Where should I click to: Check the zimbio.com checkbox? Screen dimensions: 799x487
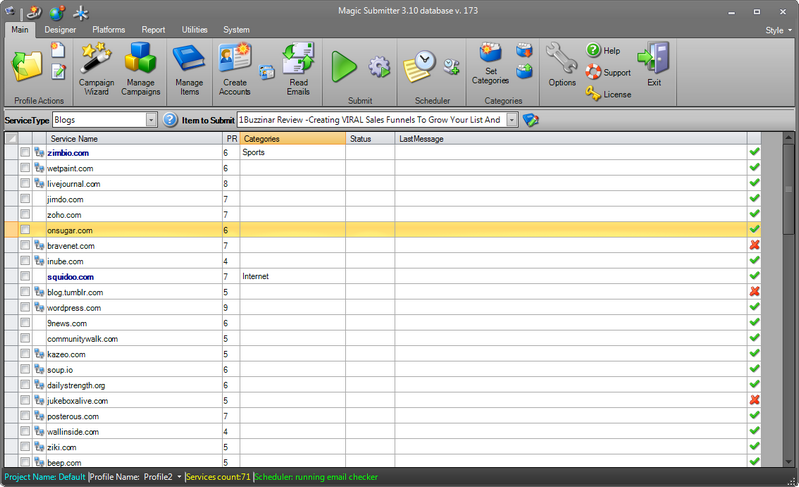click(x=25, y=152)
